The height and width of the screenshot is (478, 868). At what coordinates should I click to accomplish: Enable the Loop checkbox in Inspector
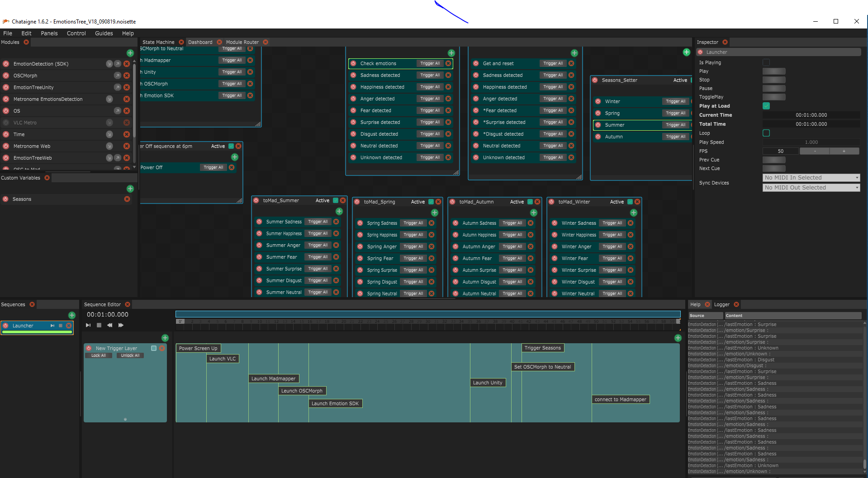click(766, 133)
